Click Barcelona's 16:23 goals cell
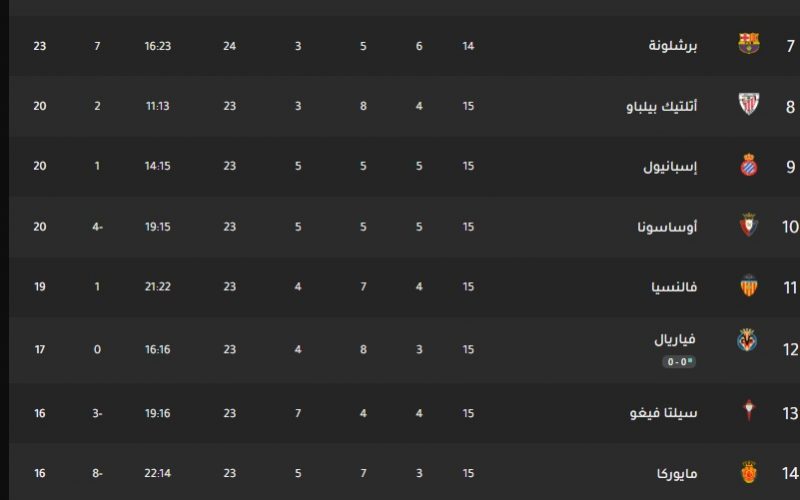This screenshot has height=500, width=800. pos(158,46)
